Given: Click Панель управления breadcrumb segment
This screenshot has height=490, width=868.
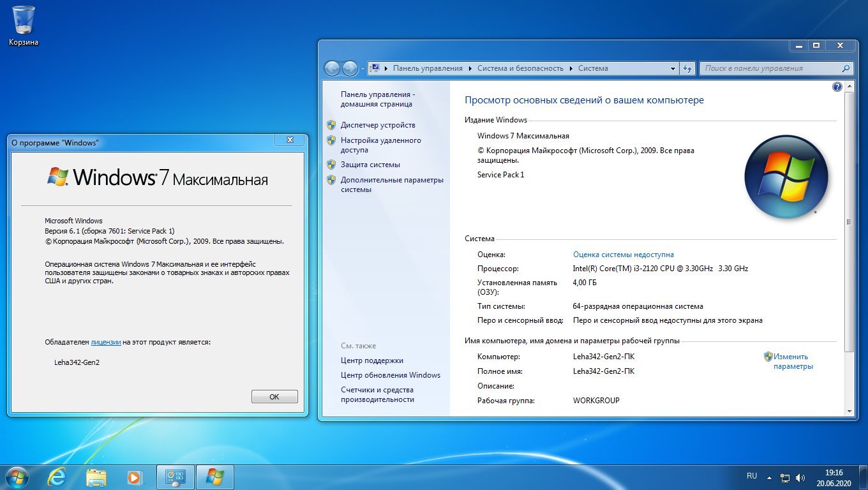Looking at the screenshot, I should 428,68.
